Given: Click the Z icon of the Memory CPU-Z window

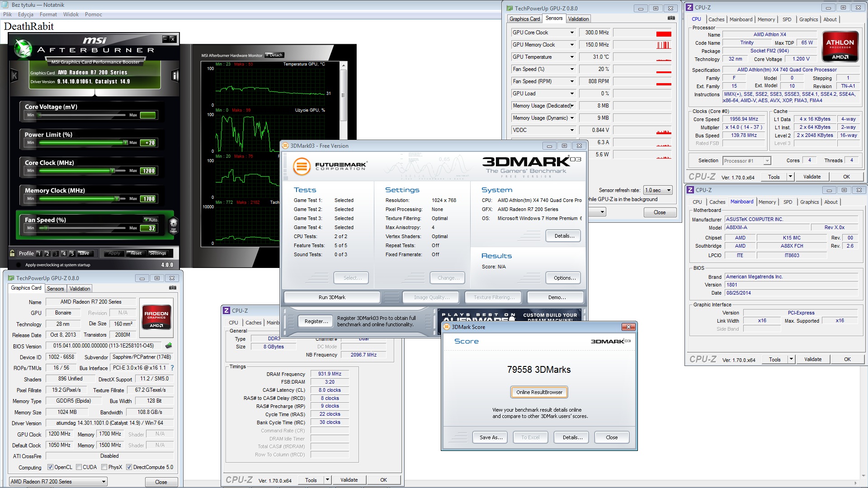Looking at the screenshot, I should coord(226,310).
